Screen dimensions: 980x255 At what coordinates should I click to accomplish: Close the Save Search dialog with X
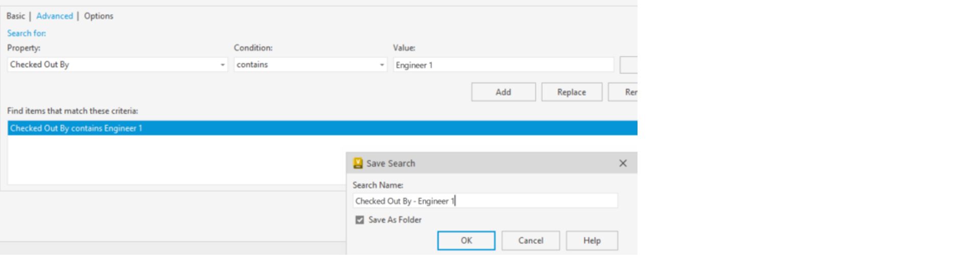pos(623,163)
